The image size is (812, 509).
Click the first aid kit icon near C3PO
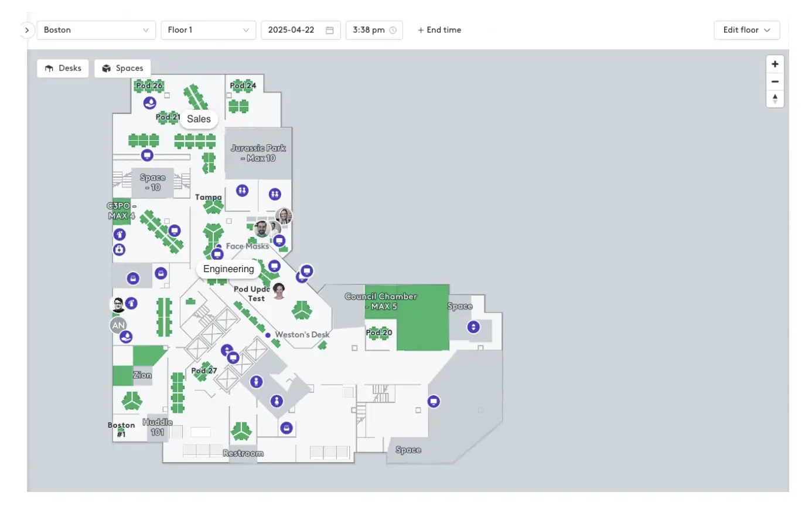click(120, 250)
